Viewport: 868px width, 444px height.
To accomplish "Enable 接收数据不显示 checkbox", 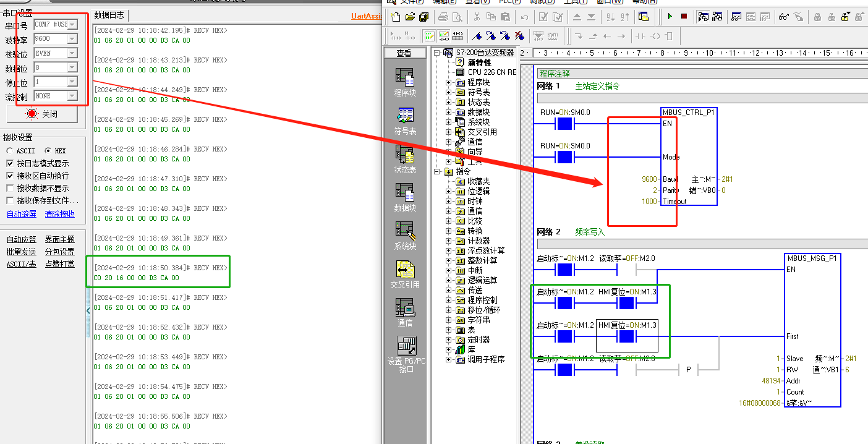I will pyautogui.click(x=10, y=188).
